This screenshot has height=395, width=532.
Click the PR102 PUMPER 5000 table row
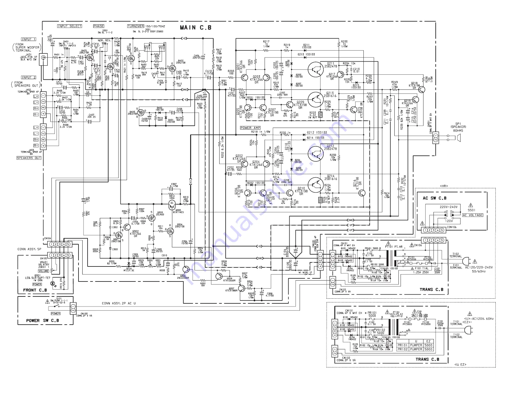point(415,349)
